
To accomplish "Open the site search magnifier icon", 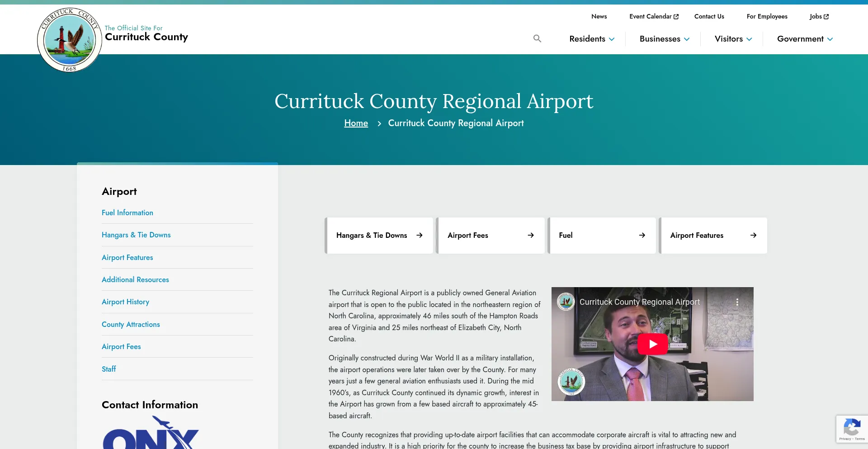I will coord(537,39).
